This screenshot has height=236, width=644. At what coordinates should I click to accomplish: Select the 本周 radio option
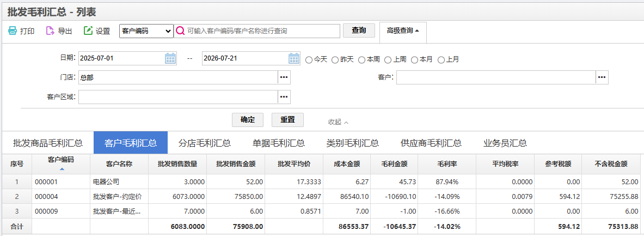click(x=361, y=59)
